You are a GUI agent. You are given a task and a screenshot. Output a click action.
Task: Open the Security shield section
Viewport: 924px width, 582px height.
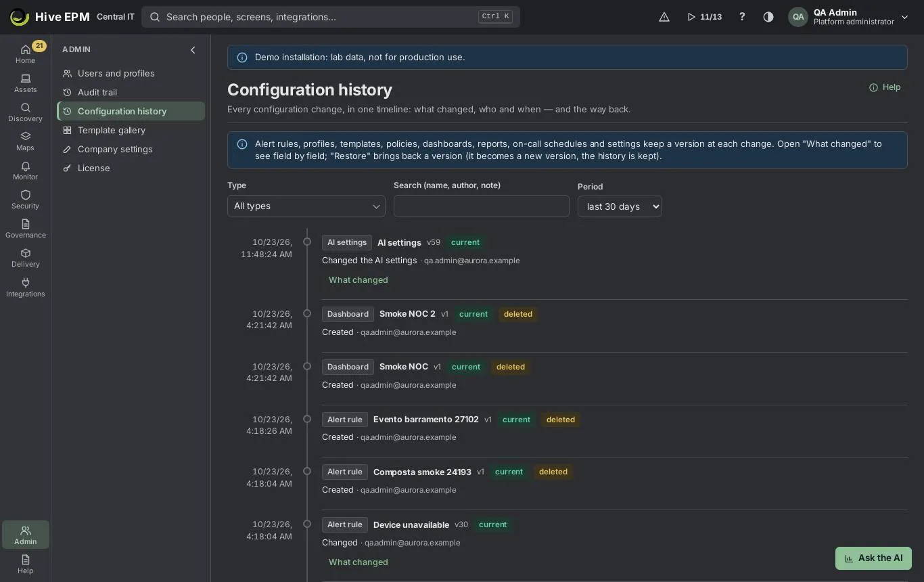(25, 200)
